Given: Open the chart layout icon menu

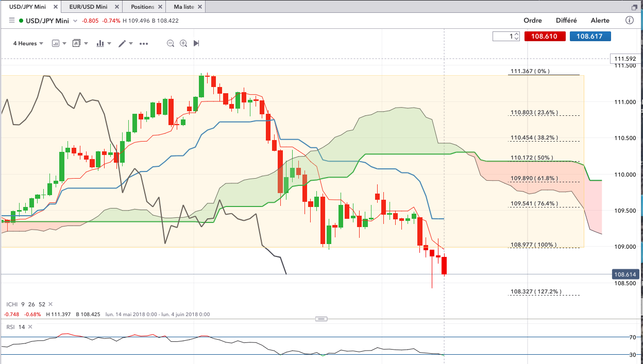Looking at the screenshot, I should (x=77, y=43).
